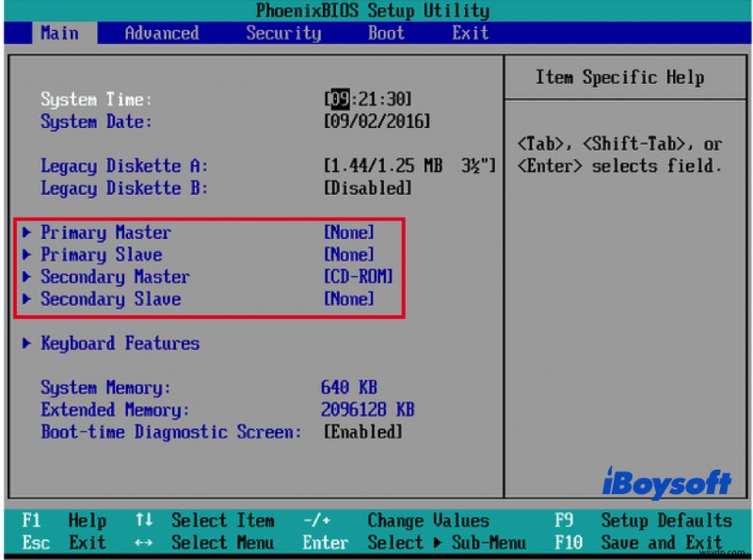This screenshot has width=753, height=560.
Task: Switch to the Boot tab
Action: [385, 33]
